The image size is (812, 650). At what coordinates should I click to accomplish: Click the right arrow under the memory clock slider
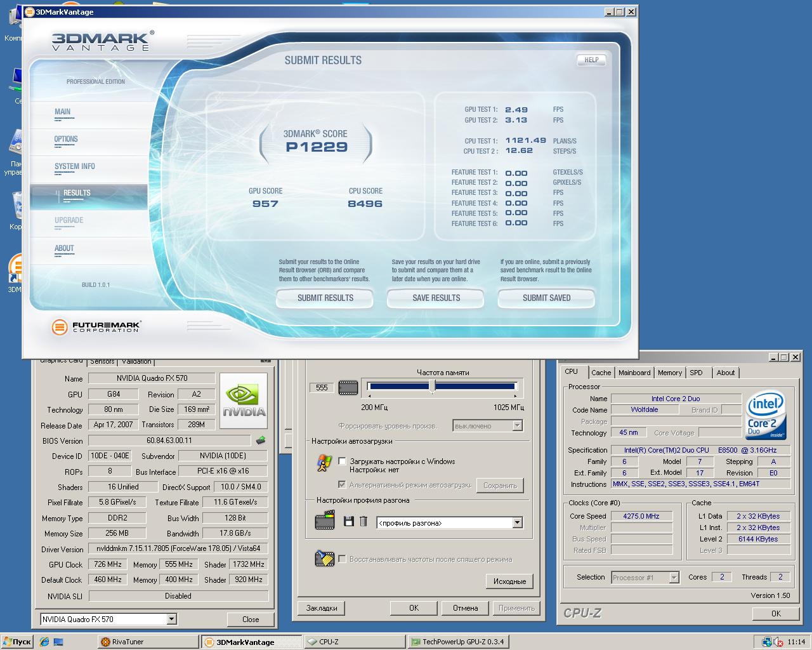click(516, 397)
